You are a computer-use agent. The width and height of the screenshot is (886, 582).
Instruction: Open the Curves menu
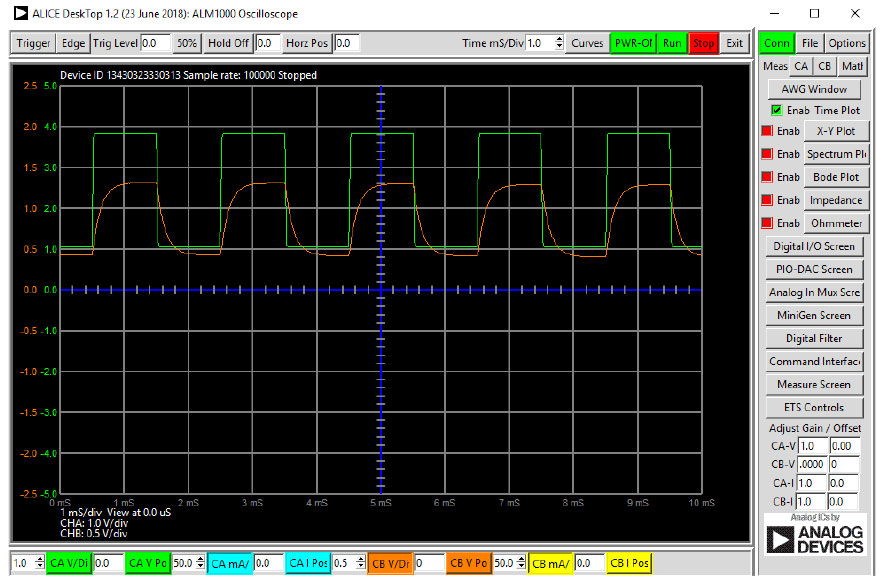[587, 44]
